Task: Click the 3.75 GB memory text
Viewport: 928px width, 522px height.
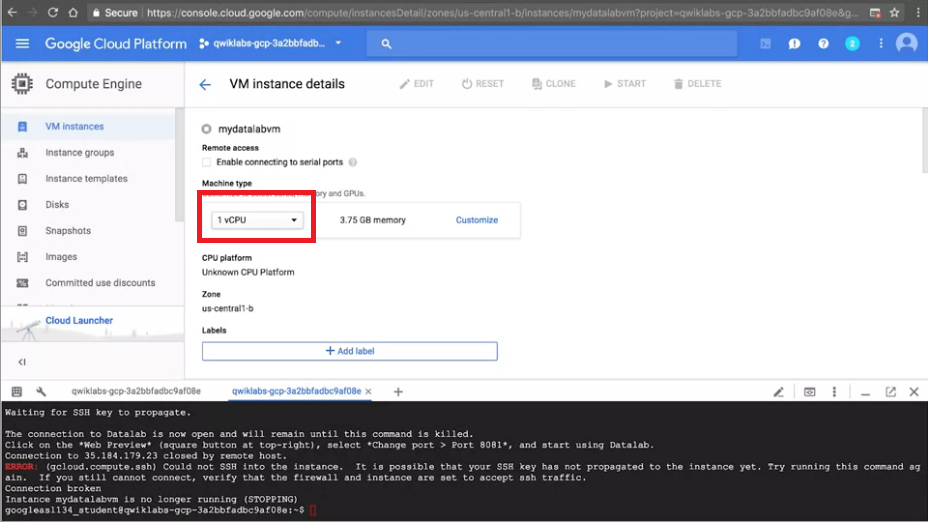Action: pyautogui.click(x=372, y=220)
